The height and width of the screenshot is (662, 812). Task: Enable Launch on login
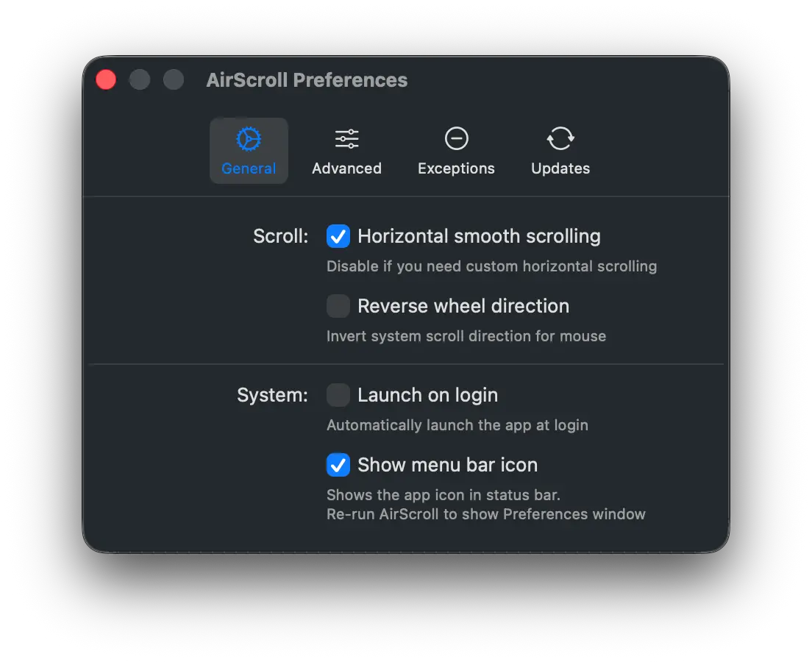(x=338, y=395)
